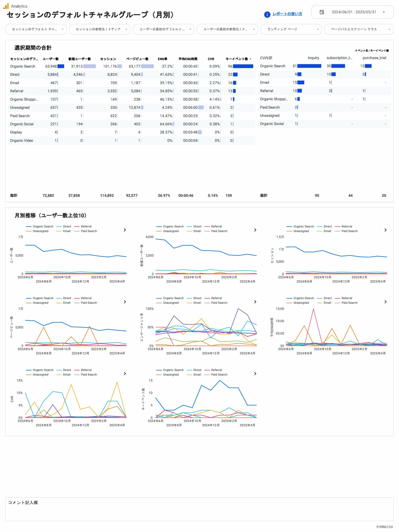Click inside the コメント記入欄 text box
Screen dimensions: 399x532
pos(199,512)
